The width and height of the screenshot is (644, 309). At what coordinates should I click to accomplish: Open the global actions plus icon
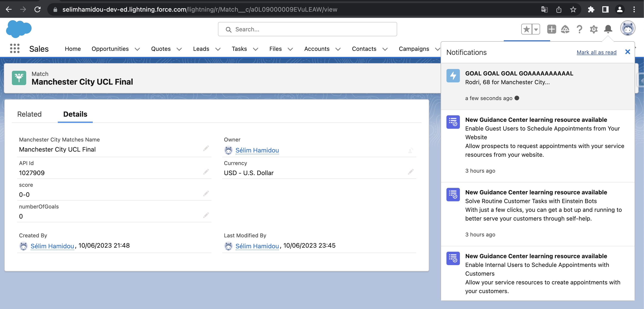[551, 29]
